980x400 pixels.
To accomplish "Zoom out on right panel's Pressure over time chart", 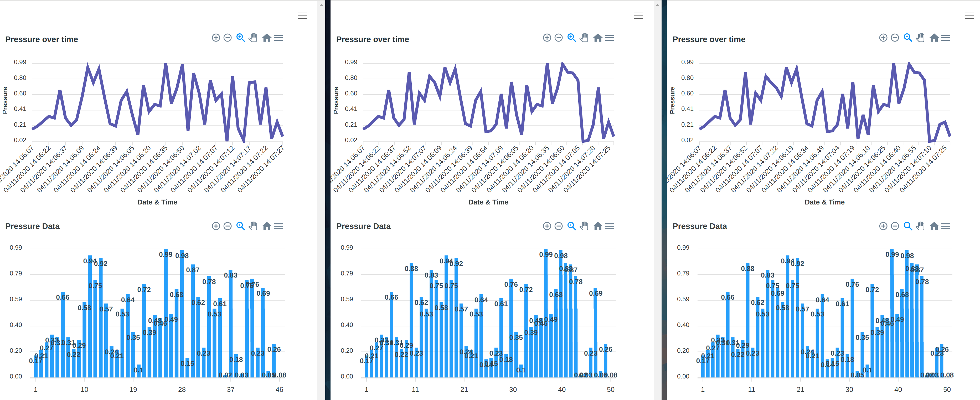I will (x=895, y=38).
